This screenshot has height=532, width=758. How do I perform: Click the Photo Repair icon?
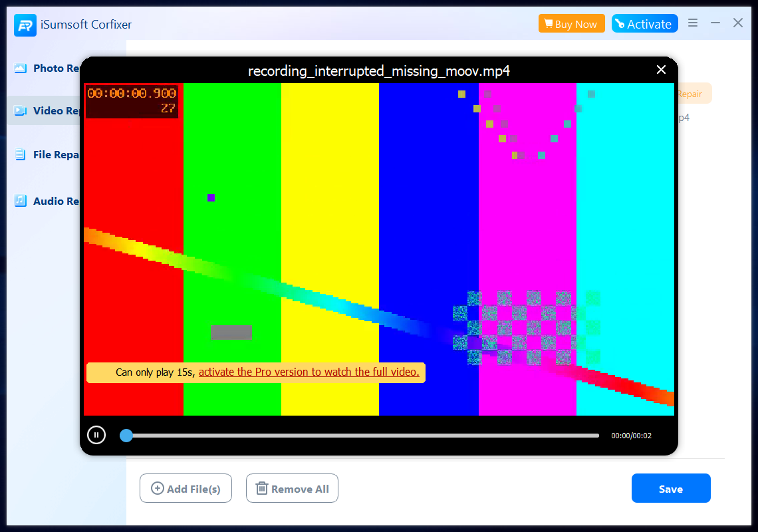click(21, 68)
